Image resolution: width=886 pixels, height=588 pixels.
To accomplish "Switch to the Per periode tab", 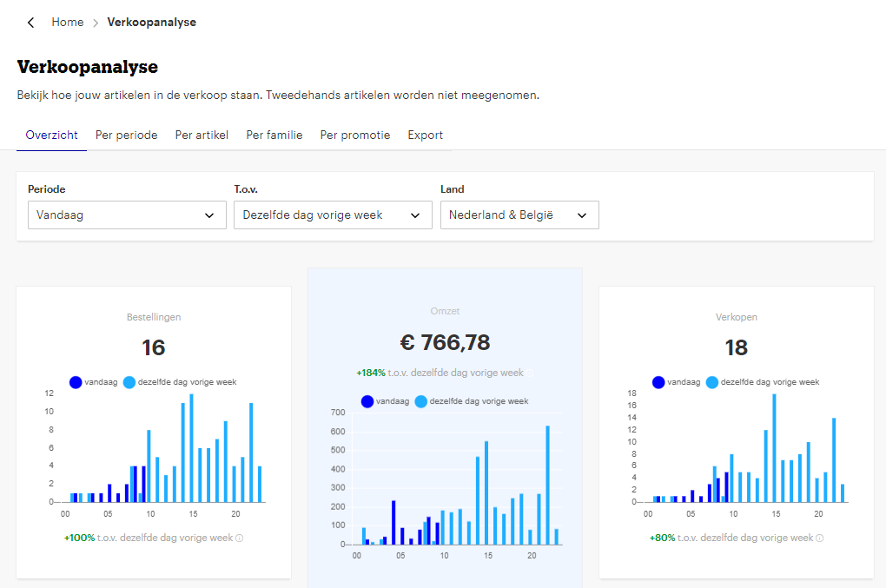I will [127, 135].
